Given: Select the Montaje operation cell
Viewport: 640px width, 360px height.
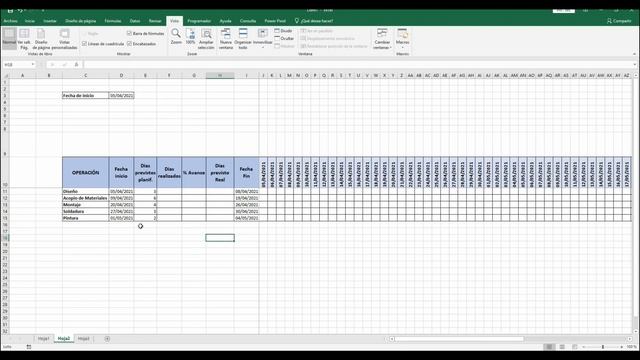Looking at the screenshot, I should tap(86, 204).
